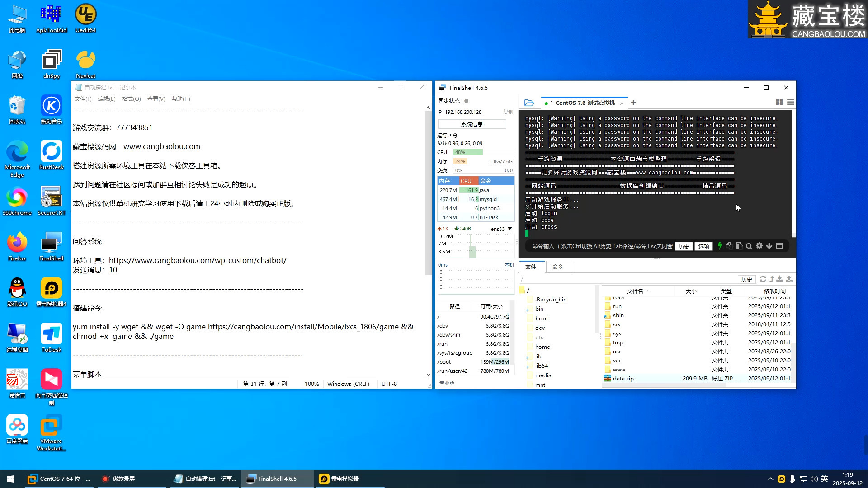Click the download icon in file panel
This screenshot has height=488, width=868.
pos(780,279)
